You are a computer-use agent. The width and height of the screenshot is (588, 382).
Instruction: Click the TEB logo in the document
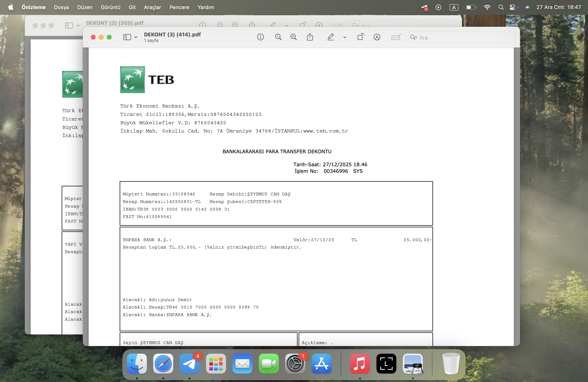pos(147,80)
